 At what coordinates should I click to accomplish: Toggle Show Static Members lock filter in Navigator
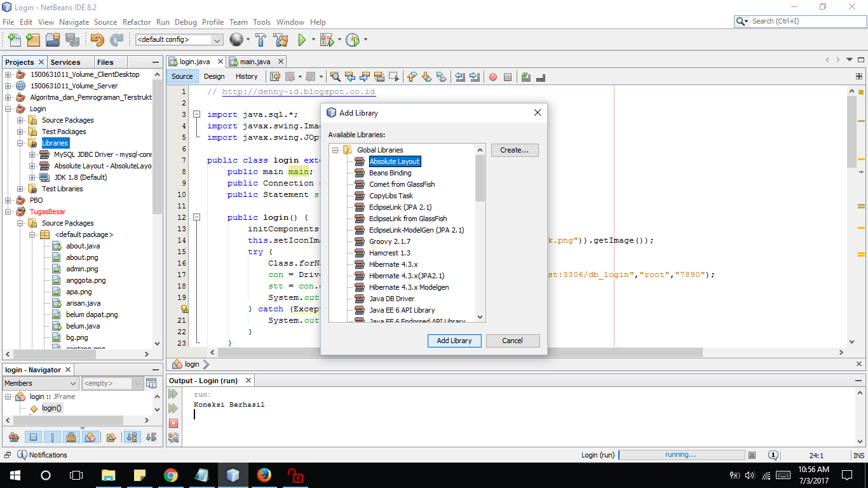coord(71,437)
